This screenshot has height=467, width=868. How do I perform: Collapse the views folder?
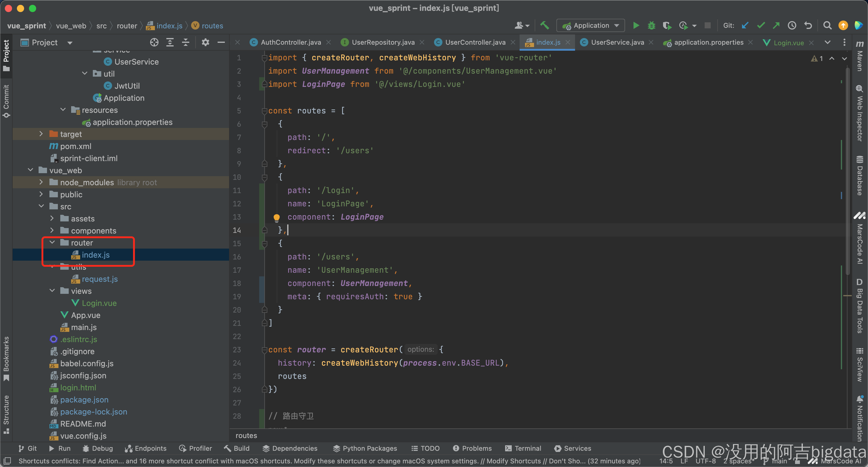[52, 291]
